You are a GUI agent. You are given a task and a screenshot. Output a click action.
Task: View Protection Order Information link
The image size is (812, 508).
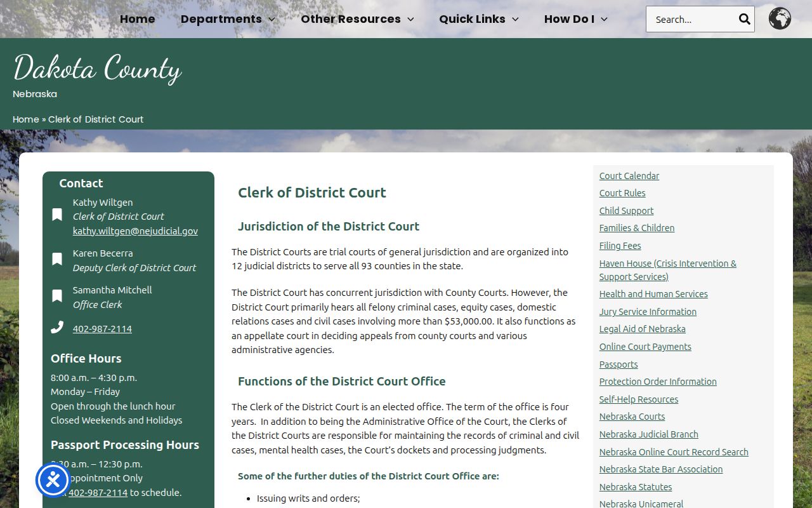click(x=658, y=382)
